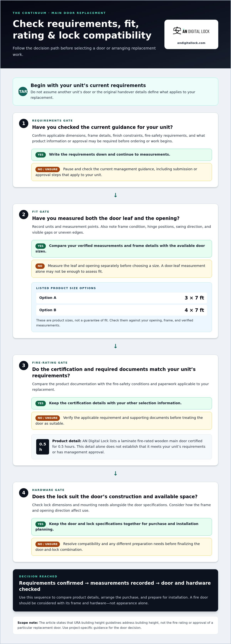Select the step 4 number badge
Image resolution: width=231 pixels, height=644 pixels.
[x=23, y=493]
